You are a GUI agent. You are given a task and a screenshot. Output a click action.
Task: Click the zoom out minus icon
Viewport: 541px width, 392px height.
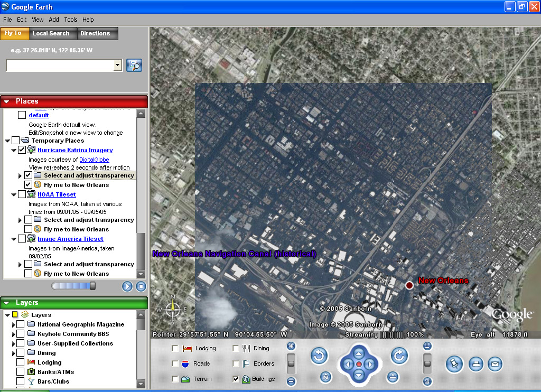click(x=291, y=381)
